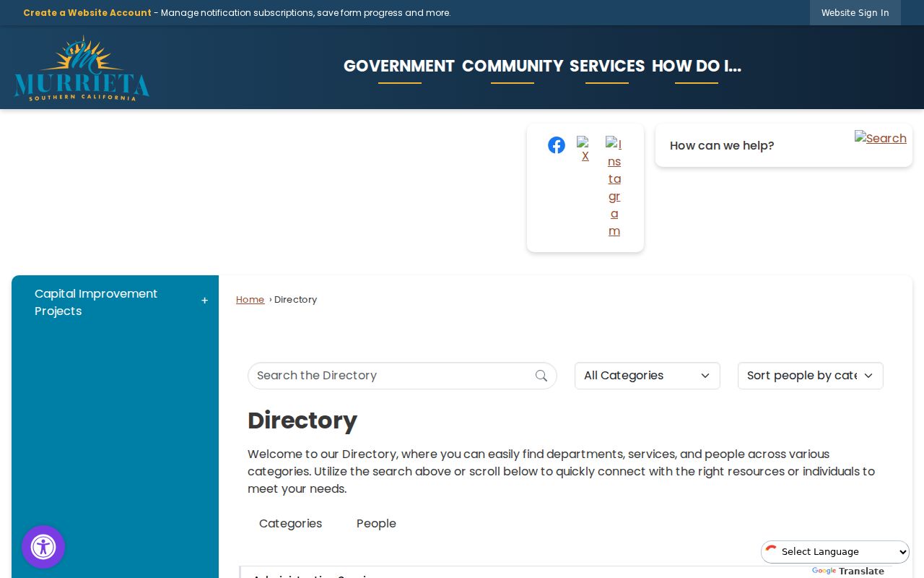This screenshot has width=924, height=578.
Task: Open the Select Language dropdown
Action: [835, 552]
